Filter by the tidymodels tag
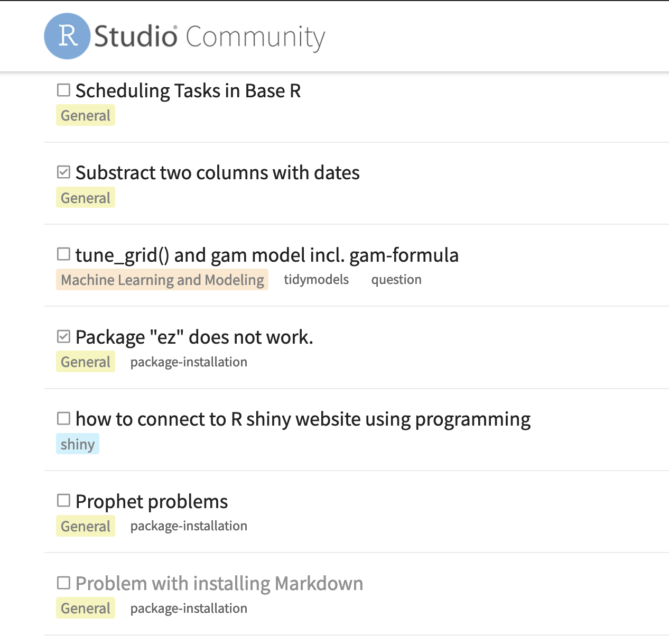The image size is (669, 644). 316,280
